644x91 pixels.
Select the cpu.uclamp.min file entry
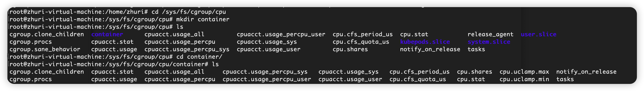(x=524, y=79)
